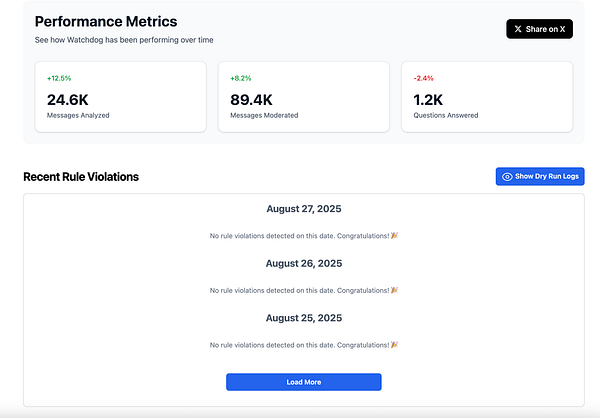Click the 1.2K value
This screenshot has width=600, height=418.
pyautogui.click(x=428, y=100)
